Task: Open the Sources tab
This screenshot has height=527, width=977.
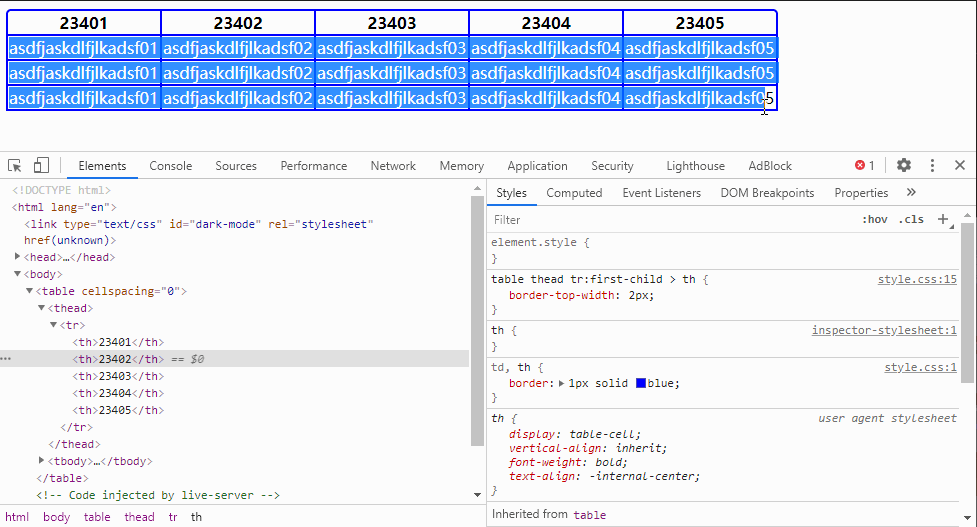Action: [x=236, y=166]
